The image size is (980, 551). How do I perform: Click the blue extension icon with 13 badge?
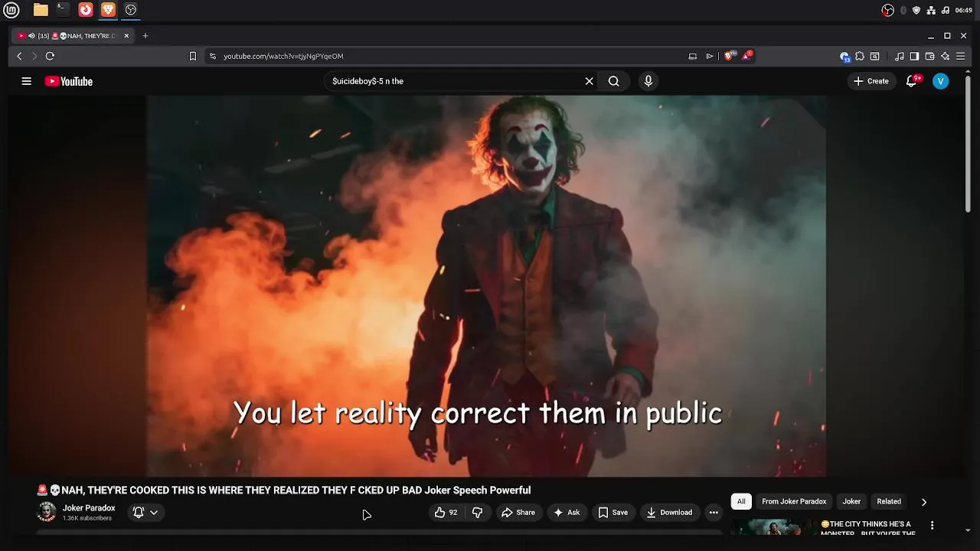tap(844, 56)
